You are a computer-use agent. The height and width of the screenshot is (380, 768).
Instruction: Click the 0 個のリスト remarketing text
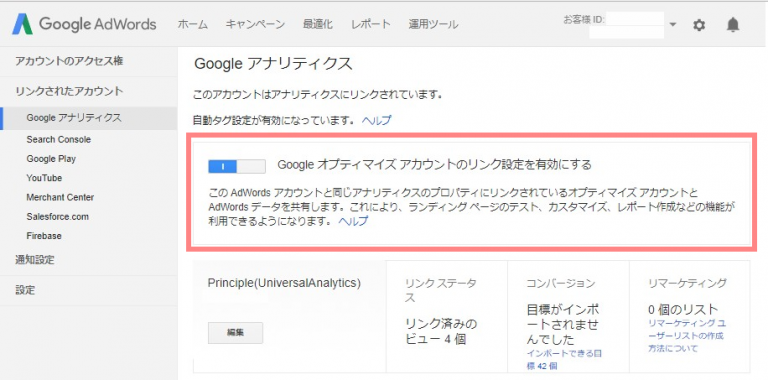pyautogui.click(x=683, y=309)
